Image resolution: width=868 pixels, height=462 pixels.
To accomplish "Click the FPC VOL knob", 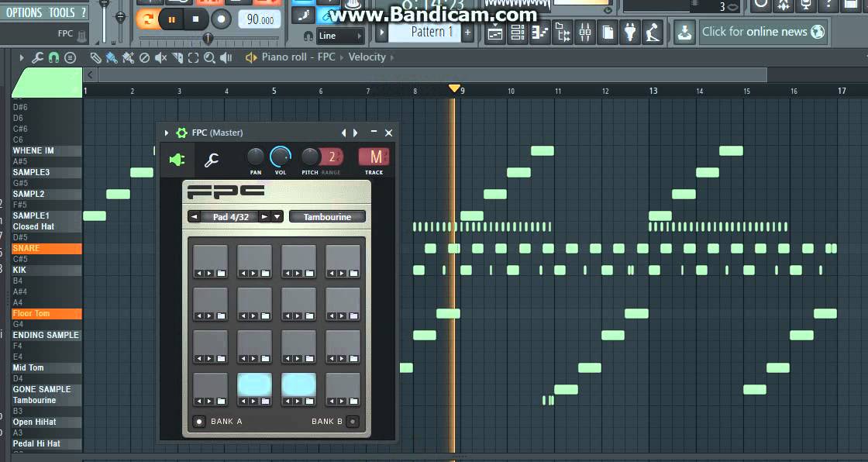I will point(281,158).
